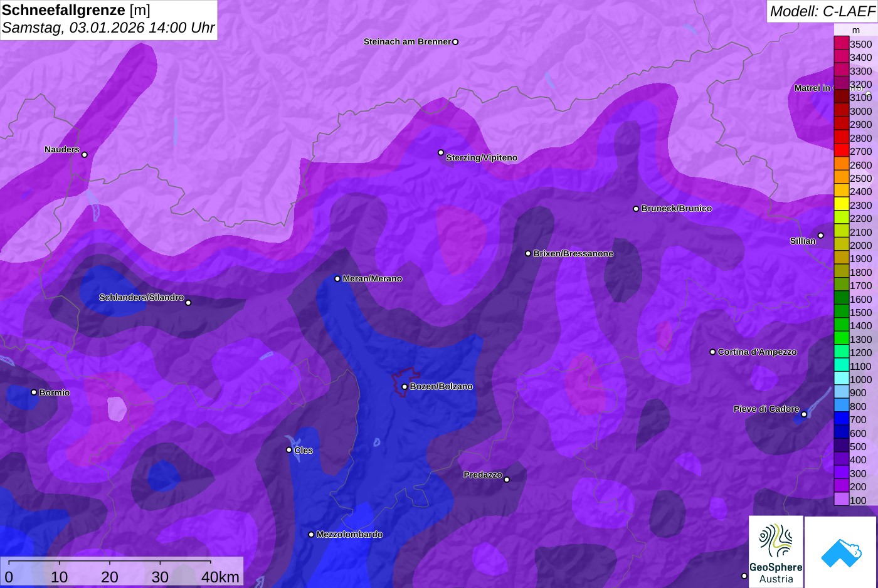The width and height of the screenshot is (878, 588).
Task: Click the Steinach am Brenner marker
Action: [455, 42]
